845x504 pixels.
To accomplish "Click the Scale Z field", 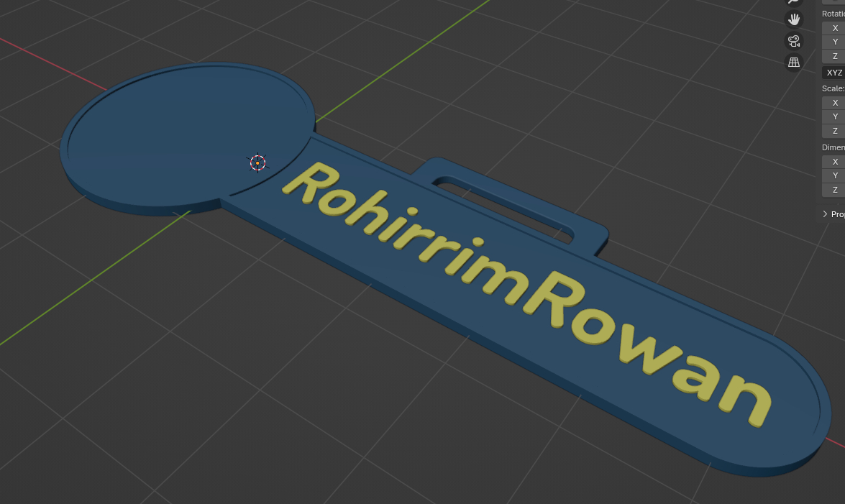I will pyautogui.click(x=834, y=131).
